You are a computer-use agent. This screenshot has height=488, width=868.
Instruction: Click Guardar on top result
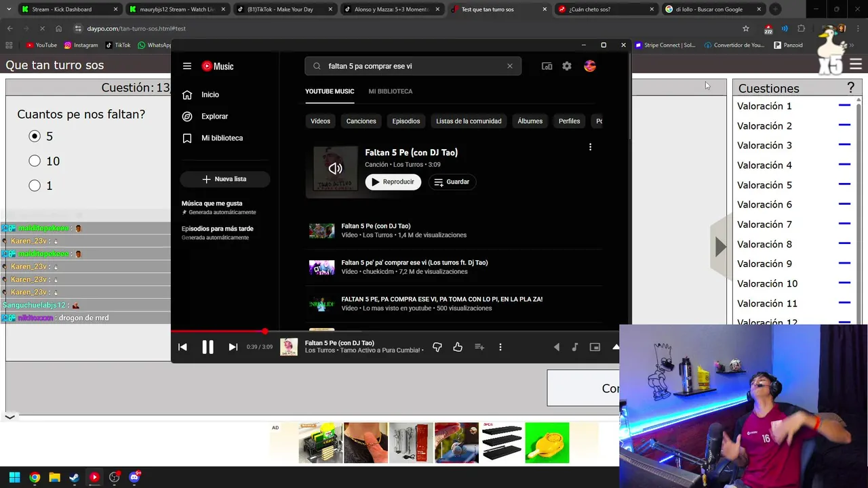coord(452,182)
